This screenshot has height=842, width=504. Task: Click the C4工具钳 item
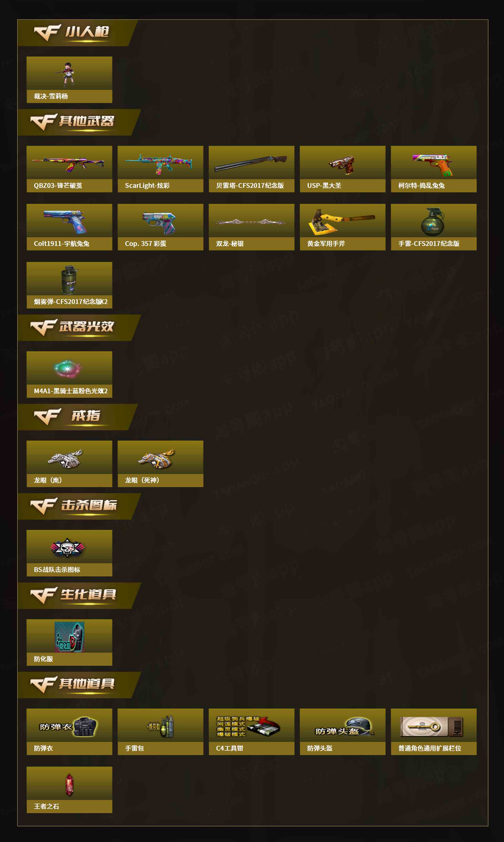(251, 732)
